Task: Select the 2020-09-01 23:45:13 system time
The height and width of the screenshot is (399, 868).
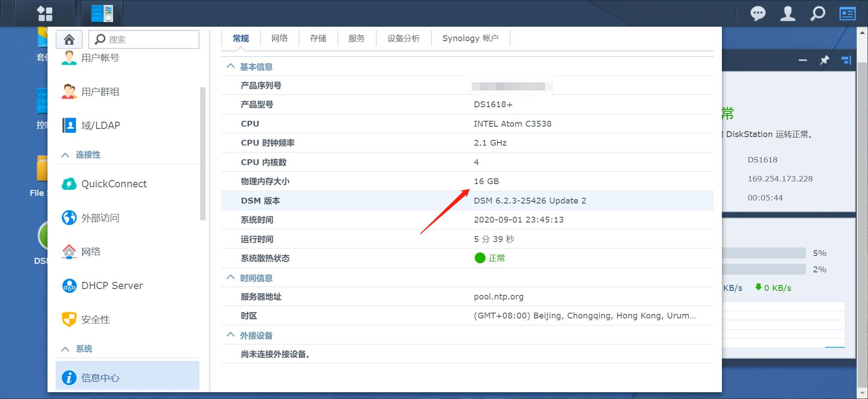Action: tap(519, 220)
